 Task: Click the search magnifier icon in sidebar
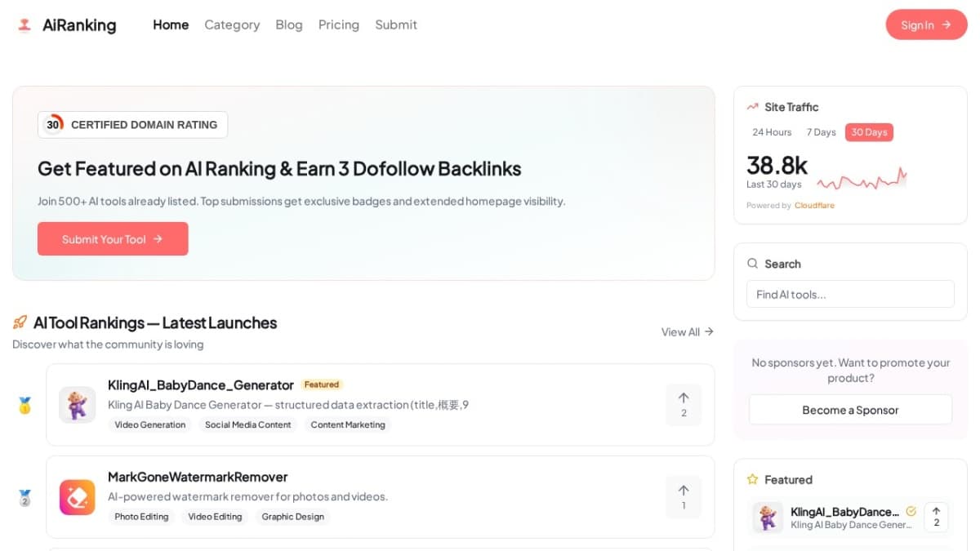[752, 263]
